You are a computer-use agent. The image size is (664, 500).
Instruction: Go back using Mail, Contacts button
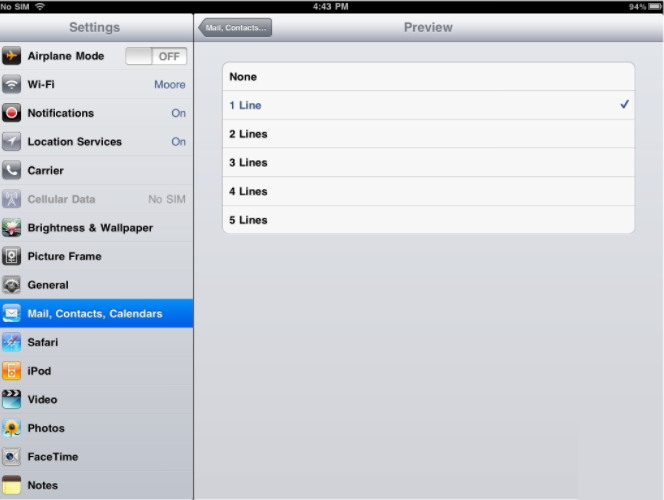pos(236,28)
